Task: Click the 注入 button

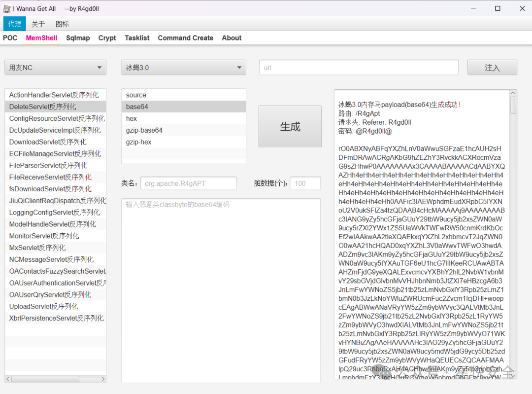Action: click(492, 68)
